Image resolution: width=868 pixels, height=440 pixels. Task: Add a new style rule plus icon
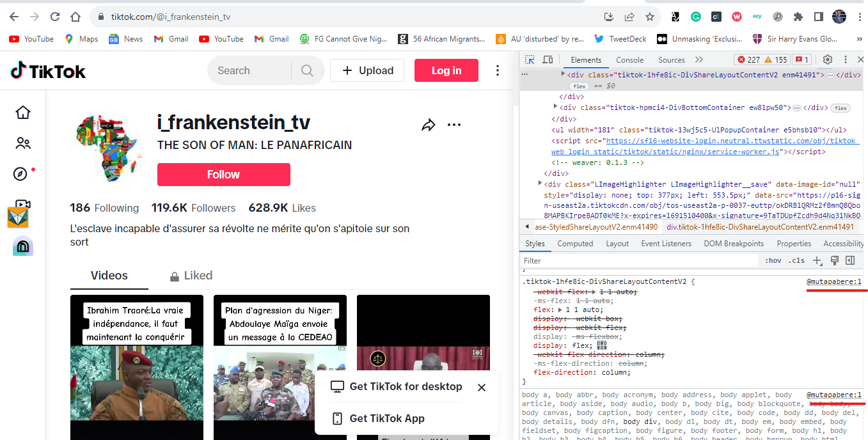pyautogui.click(x=817, y=260)
